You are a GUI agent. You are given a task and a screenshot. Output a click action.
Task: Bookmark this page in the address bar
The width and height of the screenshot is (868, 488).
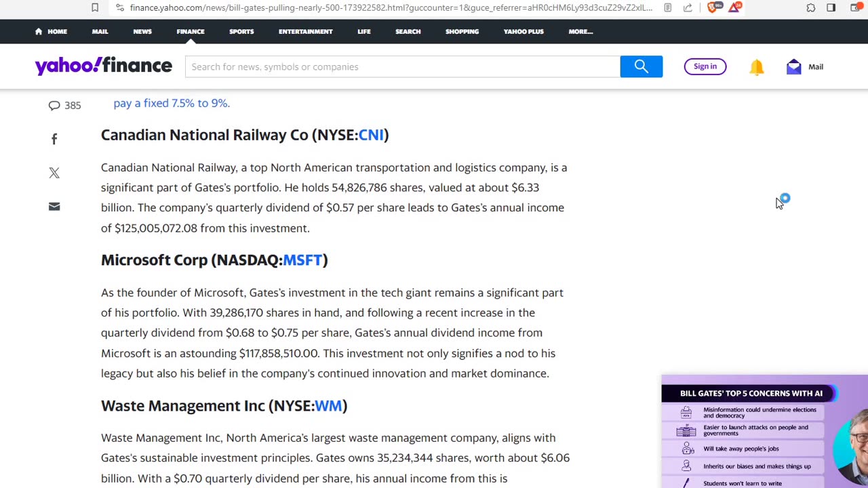[95, 7]
